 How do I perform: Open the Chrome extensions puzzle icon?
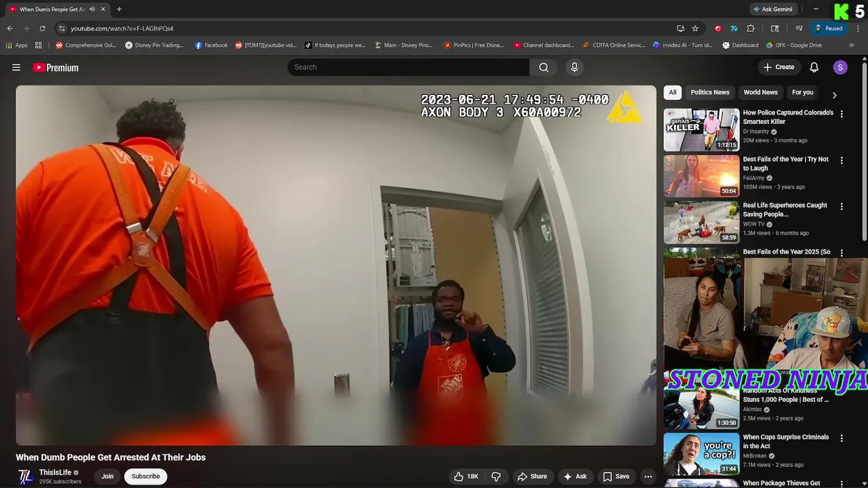pos(751,28)
